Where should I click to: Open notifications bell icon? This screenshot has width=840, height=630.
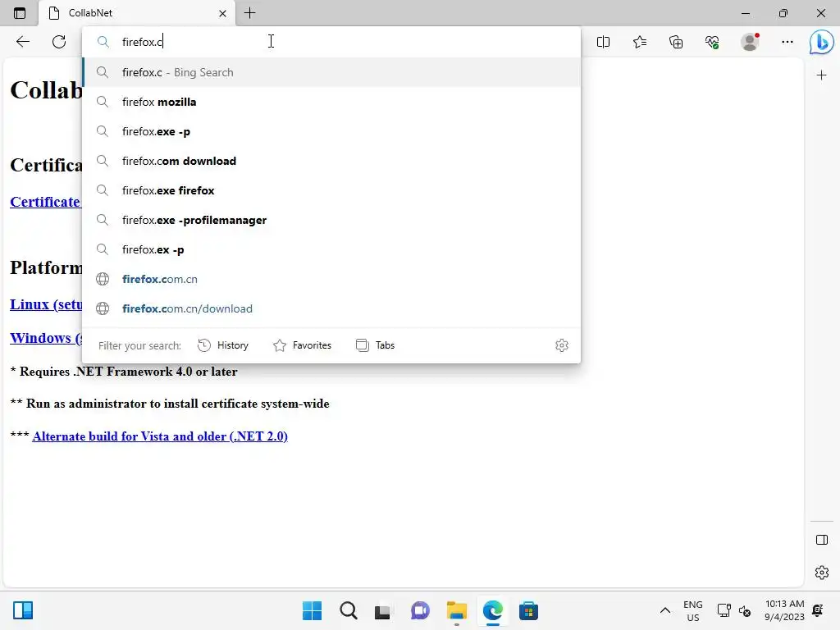(x=818, y=610)
